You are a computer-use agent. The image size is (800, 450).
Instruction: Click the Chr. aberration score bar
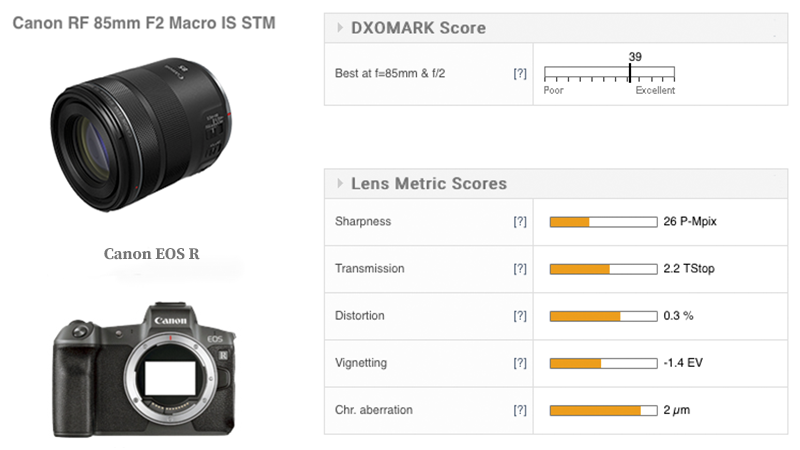click(603, 410)
